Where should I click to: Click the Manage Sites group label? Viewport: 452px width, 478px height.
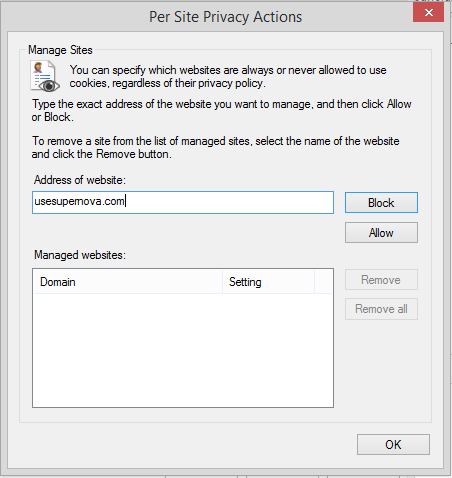tap(60, 50)
